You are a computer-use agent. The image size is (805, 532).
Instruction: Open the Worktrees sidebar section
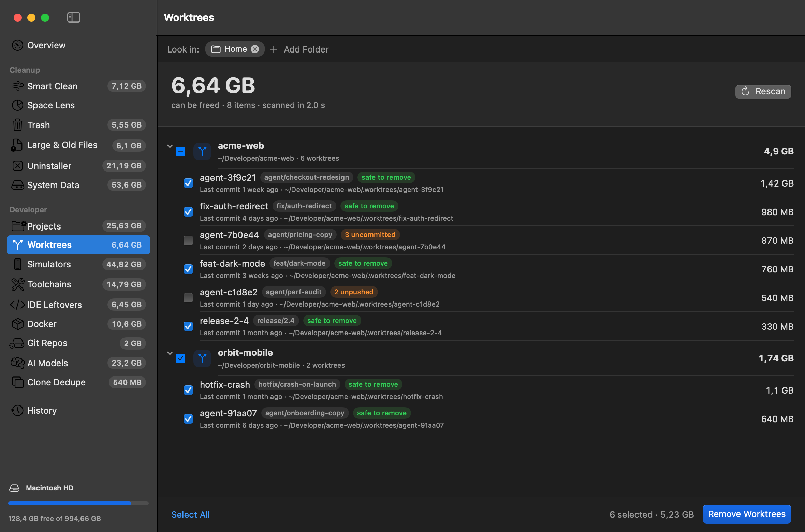click(78, 245)
